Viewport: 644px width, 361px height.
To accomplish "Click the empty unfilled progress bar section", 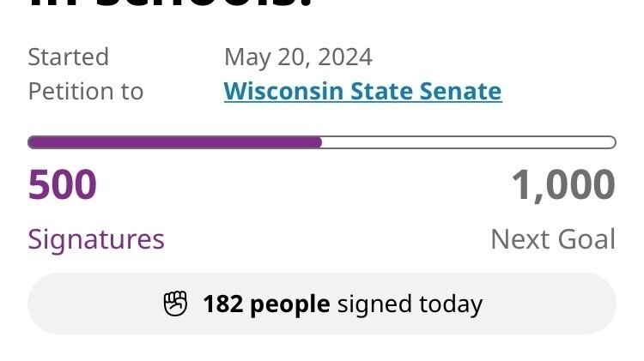I will click(x=468, y=142).
